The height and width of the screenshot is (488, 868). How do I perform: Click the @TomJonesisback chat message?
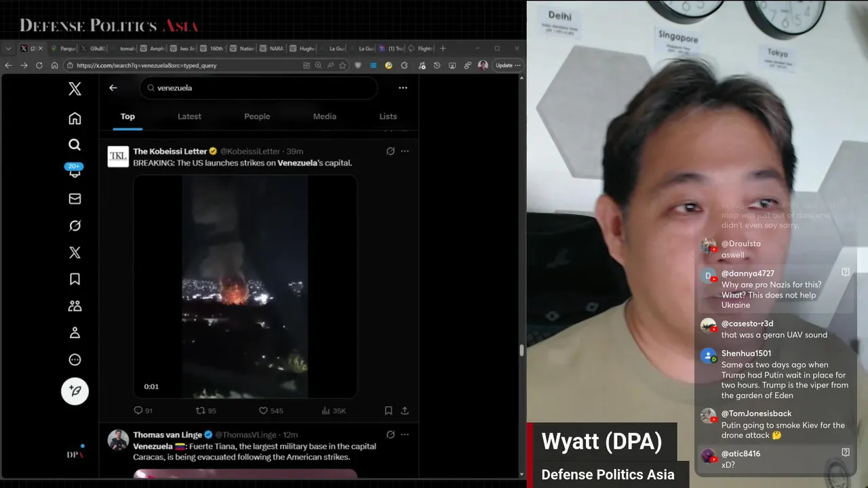click(x=776, y=424)
